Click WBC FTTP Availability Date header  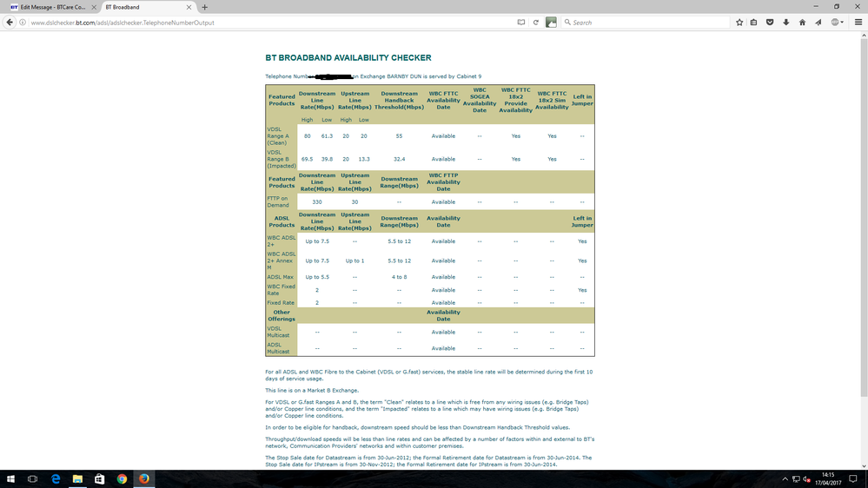point(443,182)
